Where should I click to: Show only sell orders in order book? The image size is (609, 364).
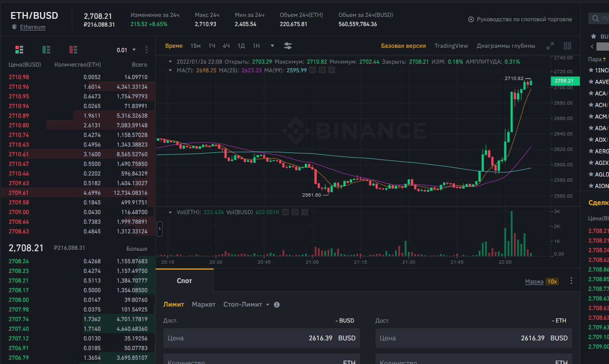click(73, 50)
